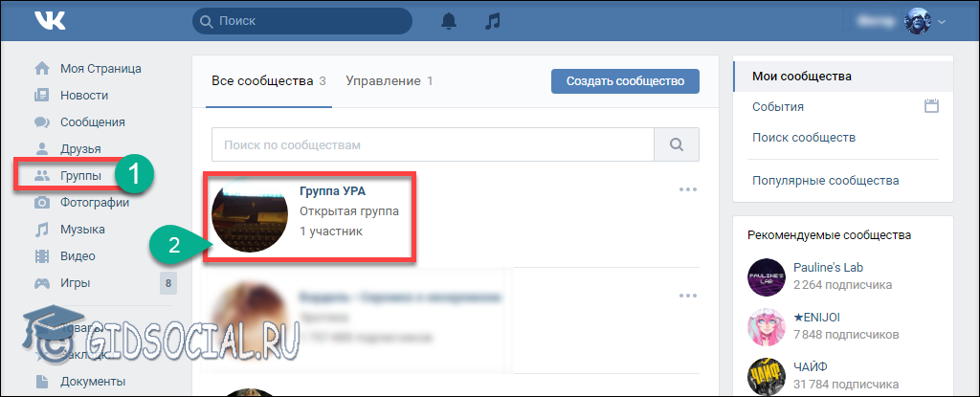Click the Сообщения chat bubble icon

(42, 121)
